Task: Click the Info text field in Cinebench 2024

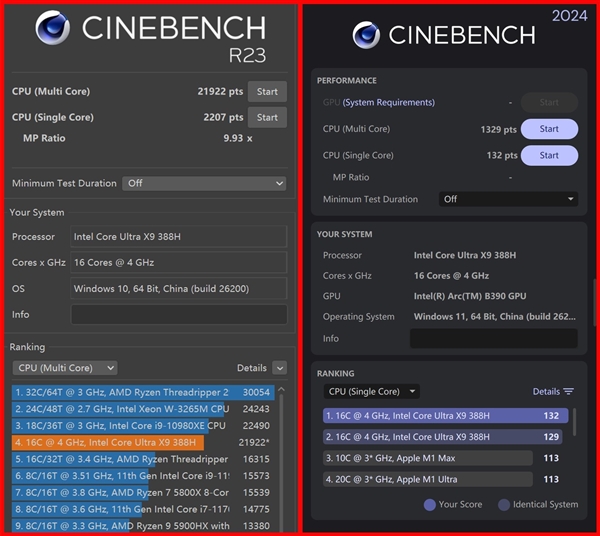Action: click(x=493, y=339)
